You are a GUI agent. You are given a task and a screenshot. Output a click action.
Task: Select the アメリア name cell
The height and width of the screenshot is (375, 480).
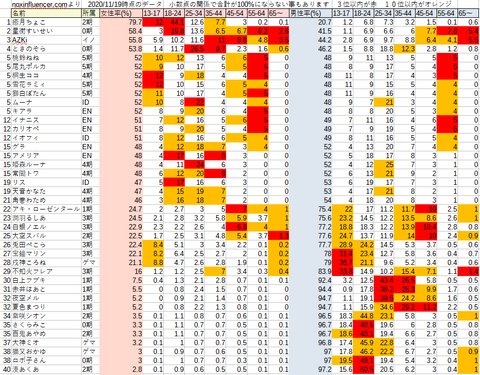coord(47,156)
